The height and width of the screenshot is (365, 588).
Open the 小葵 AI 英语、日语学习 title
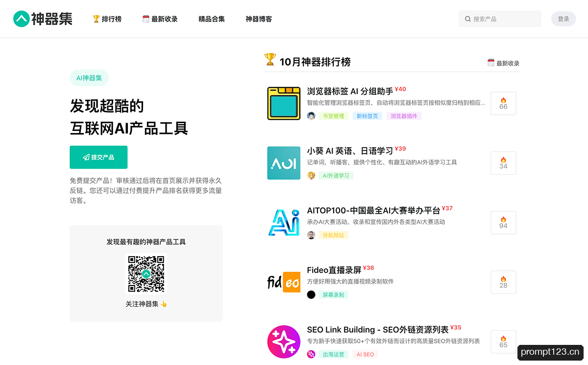350,151
